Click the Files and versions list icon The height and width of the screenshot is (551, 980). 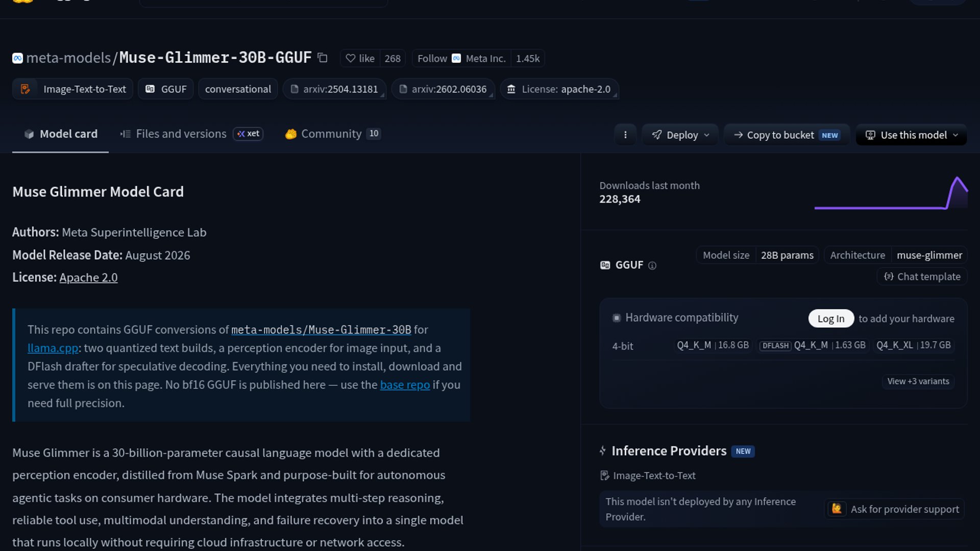tap(125, 134)
